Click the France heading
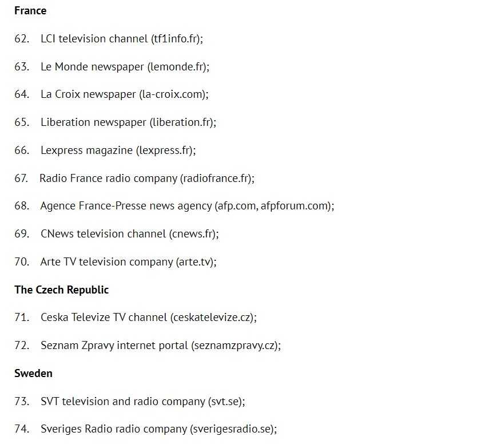 click(30, 11)
